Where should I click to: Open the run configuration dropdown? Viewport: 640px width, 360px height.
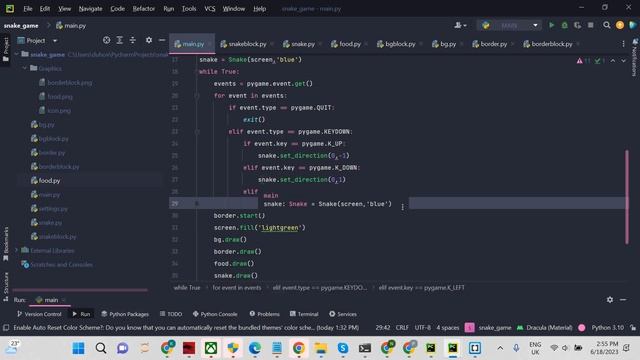[x=510, y=25]
